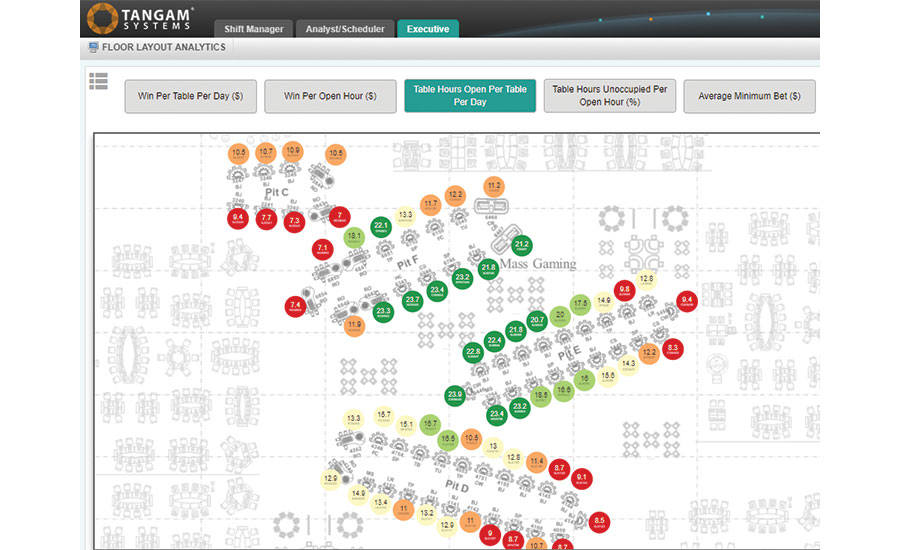The image size is (900, 550).
Task: Click the Pit F label
Action: [408, 262]
